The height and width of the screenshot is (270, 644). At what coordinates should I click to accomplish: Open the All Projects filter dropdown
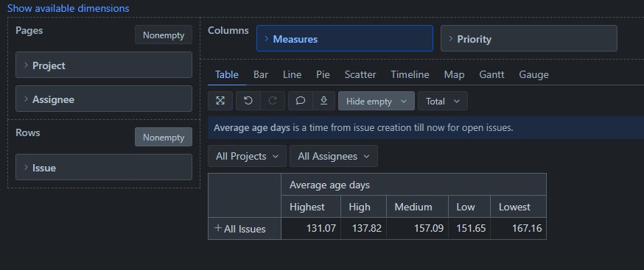coord(247,156)
